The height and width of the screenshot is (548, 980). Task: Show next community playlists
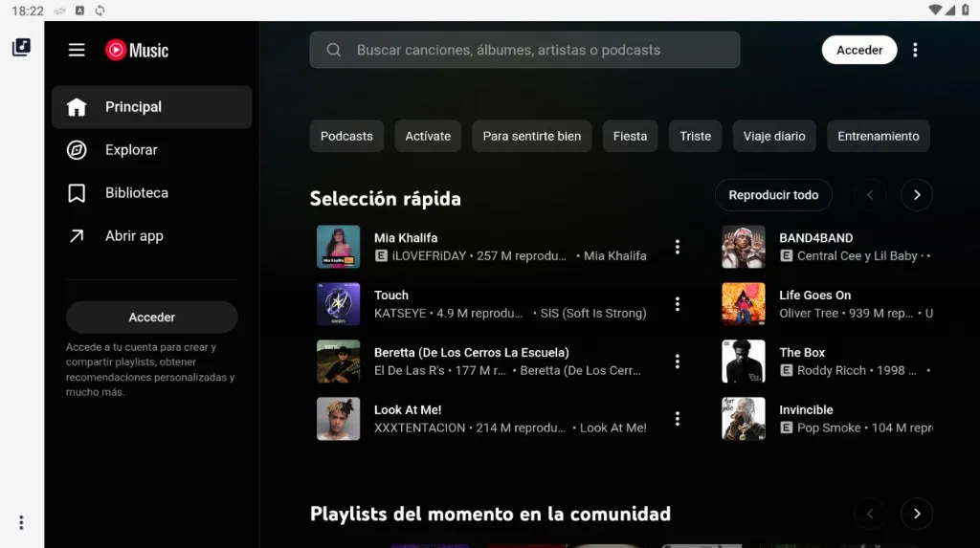tap(917, 514)
